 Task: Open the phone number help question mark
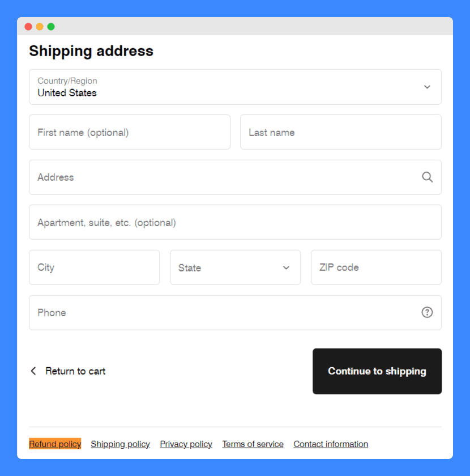coord(428,312)
